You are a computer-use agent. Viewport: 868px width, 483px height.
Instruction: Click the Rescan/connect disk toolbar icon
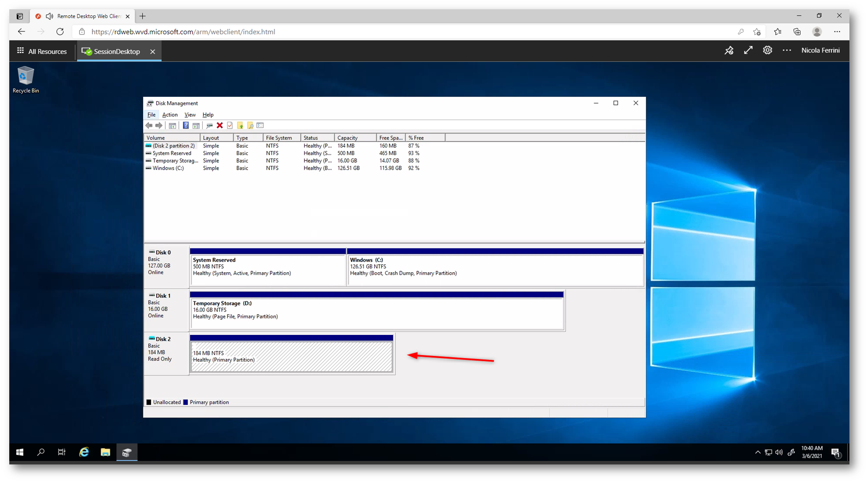coord(209,126)
